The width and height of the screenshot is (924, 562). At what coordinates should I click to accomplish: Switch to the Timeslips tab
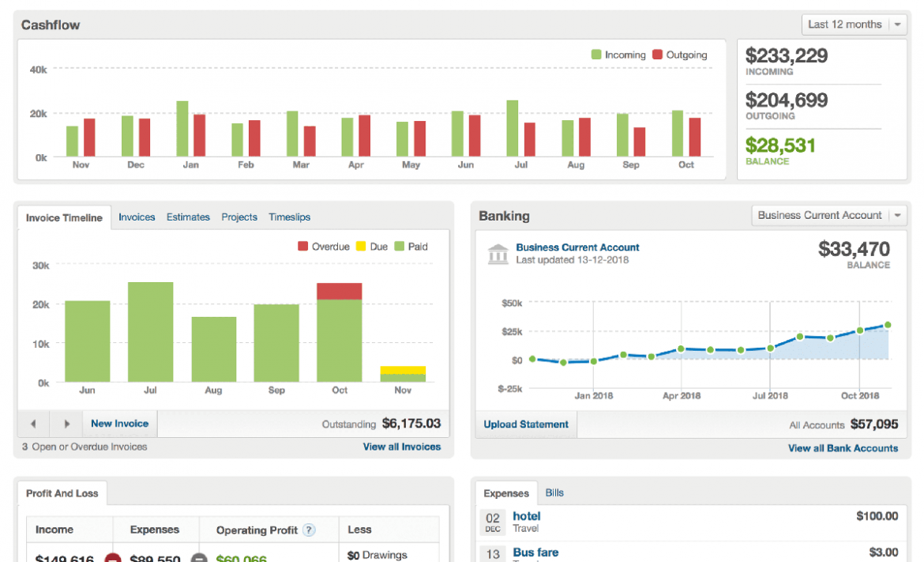tap(289, 217)
